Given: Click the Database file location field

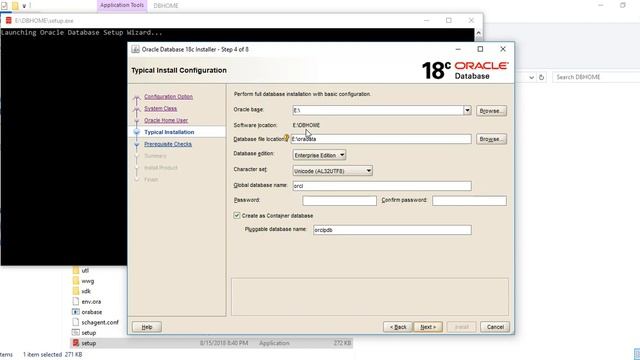Looking at the screenshot, I should click(381, 139).
